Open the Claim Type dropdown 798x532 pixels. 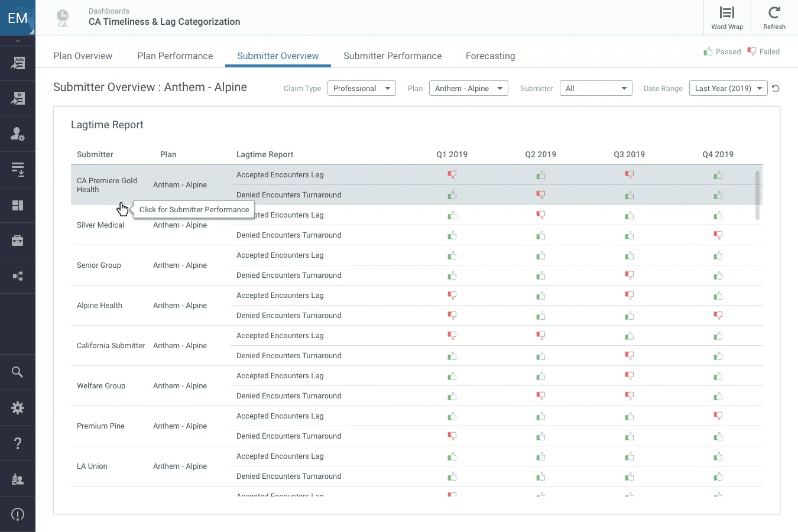tap(361, 89)
